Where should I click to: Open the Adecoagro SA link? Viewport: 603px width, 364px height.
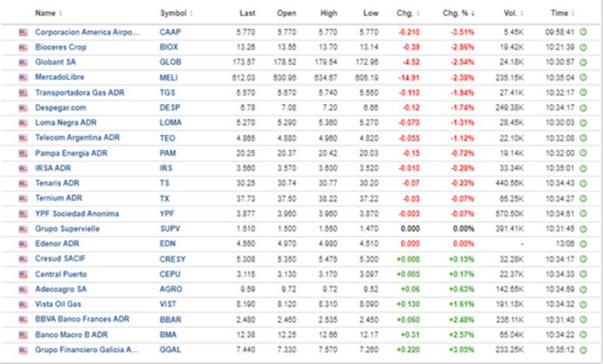(x=61, y=289)
